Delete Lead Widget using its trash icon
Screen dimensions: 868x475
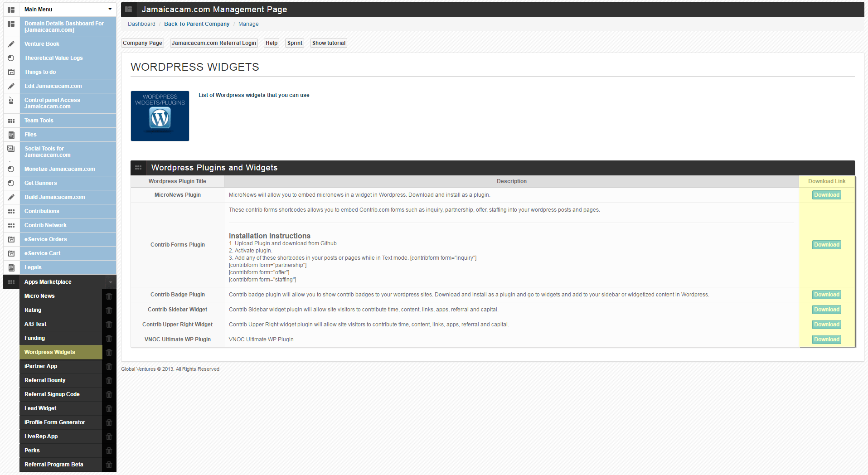[109, 408]
